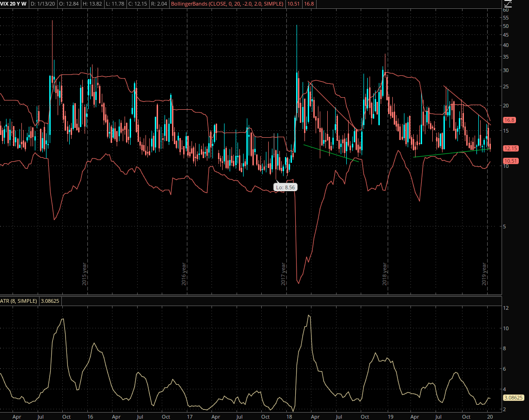Viewport: 529px width, 420px height.
Task: Select the 2019 year vertical marker
Action: 484,274
